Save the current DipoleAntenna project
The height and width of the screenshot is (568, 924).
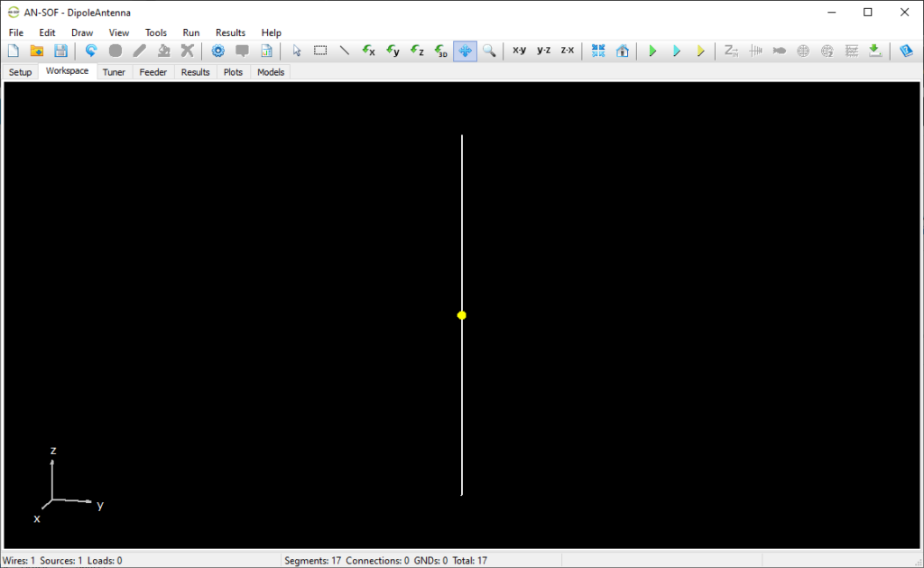60,51
